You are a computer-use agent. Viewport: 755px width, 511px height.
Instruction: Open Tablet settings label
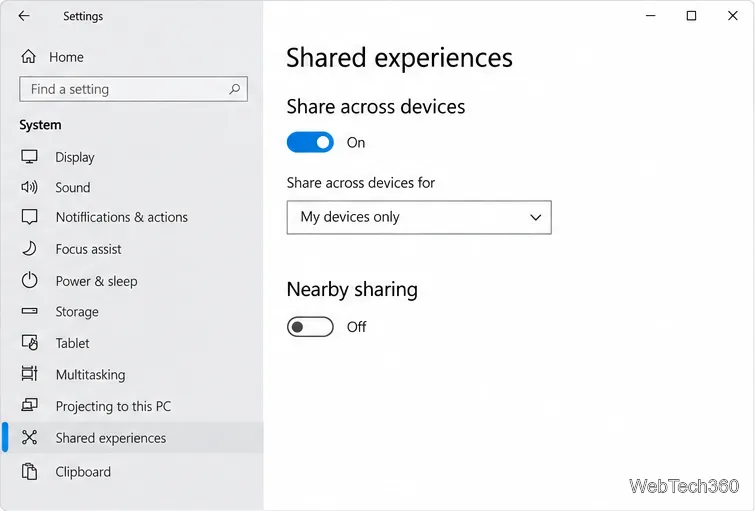pos(72,343)
